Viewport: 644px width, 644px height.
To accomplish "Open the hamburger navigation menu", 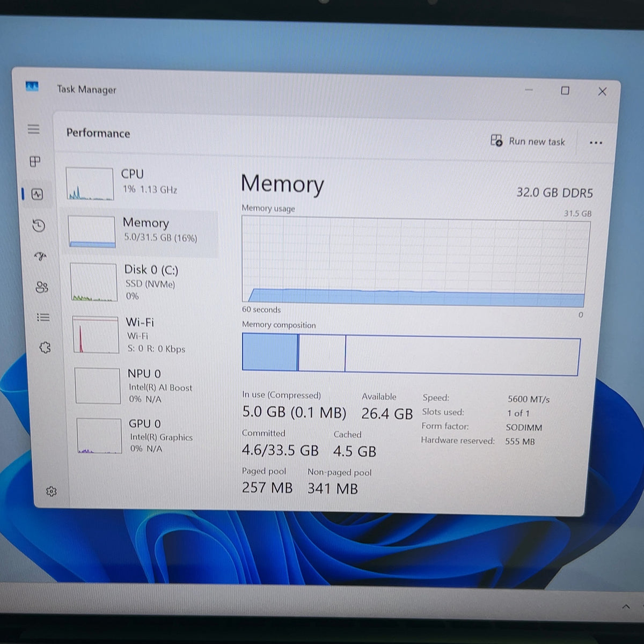I will tap(33, 129).
